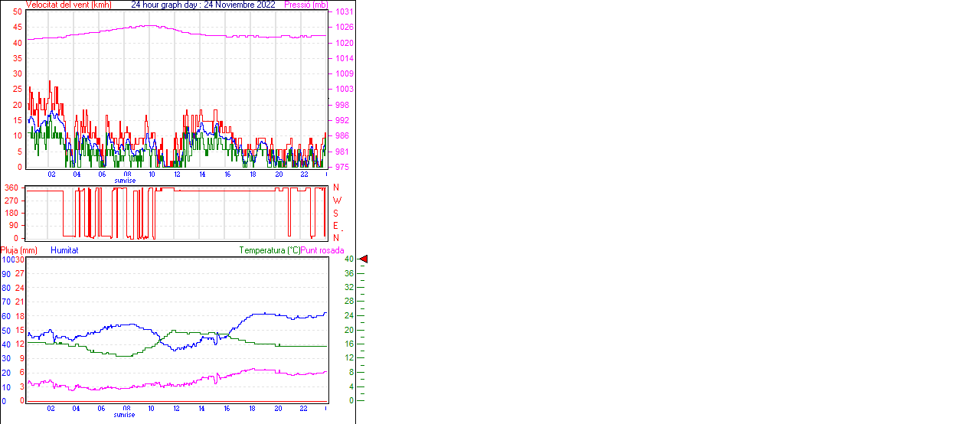
Task: Click the 'Humitat' legend label
Action: point(64,250)
